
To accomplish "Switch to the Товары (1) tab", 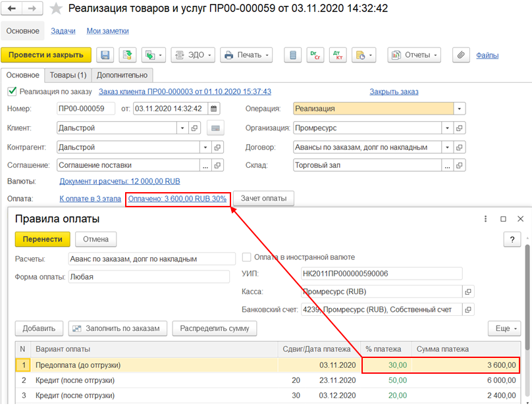I will tap(68, 75).
